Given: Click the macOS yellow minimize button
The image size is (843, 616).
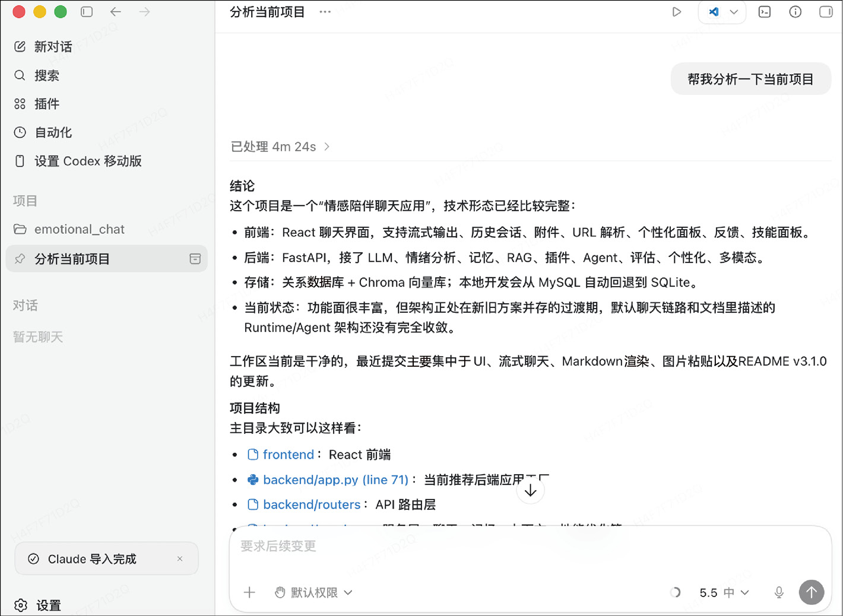Looking at the screenshot, I should click(40, 12).
